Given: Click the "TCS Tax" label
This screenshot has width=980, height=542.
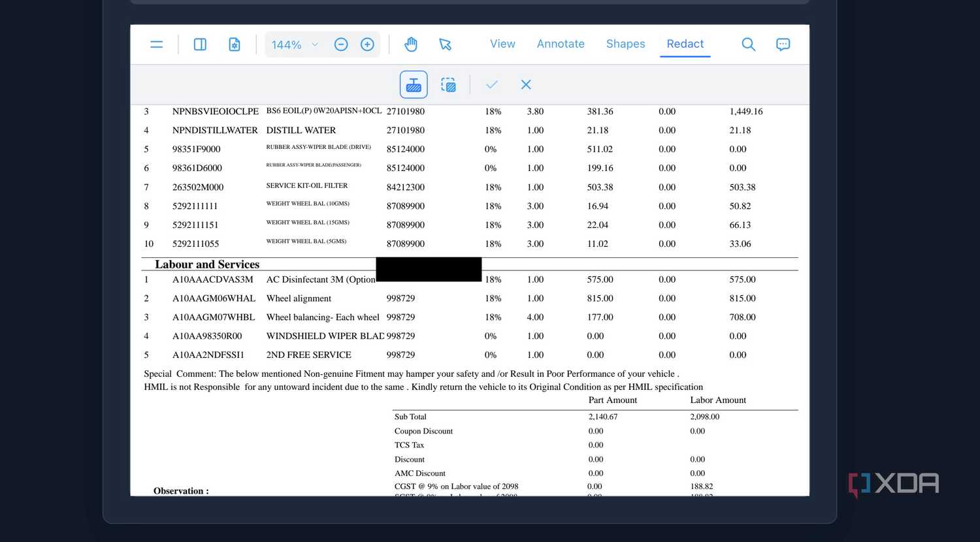Looking at the screenshot, I should pos(409,445).
